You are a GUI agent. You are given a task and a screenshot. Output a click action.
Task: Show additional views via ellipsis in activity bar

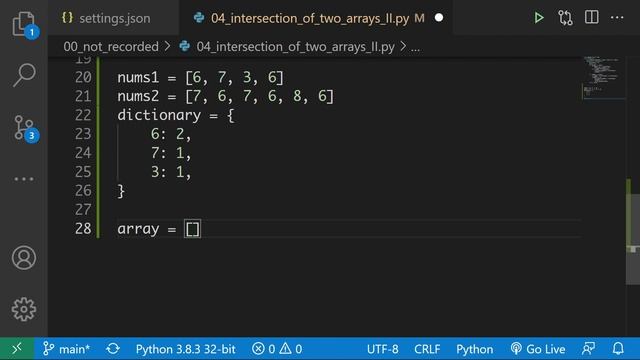pyautogui.click(x=24, y=179)
